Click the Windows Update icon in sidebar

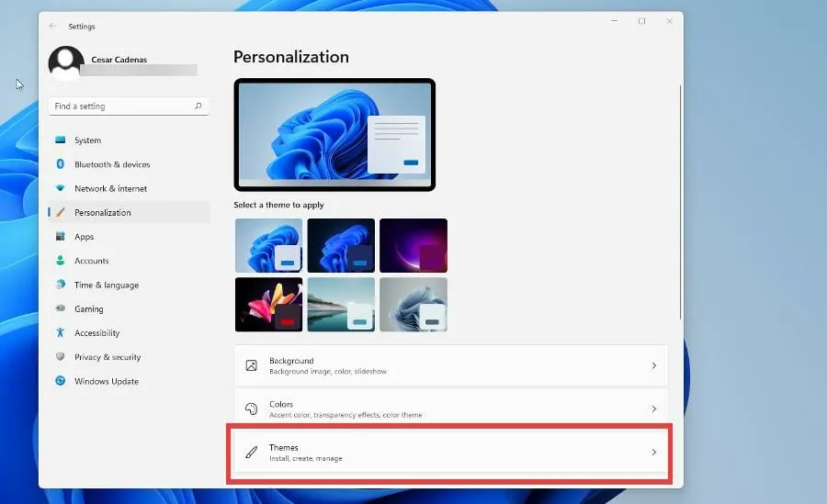coord(61,381)
